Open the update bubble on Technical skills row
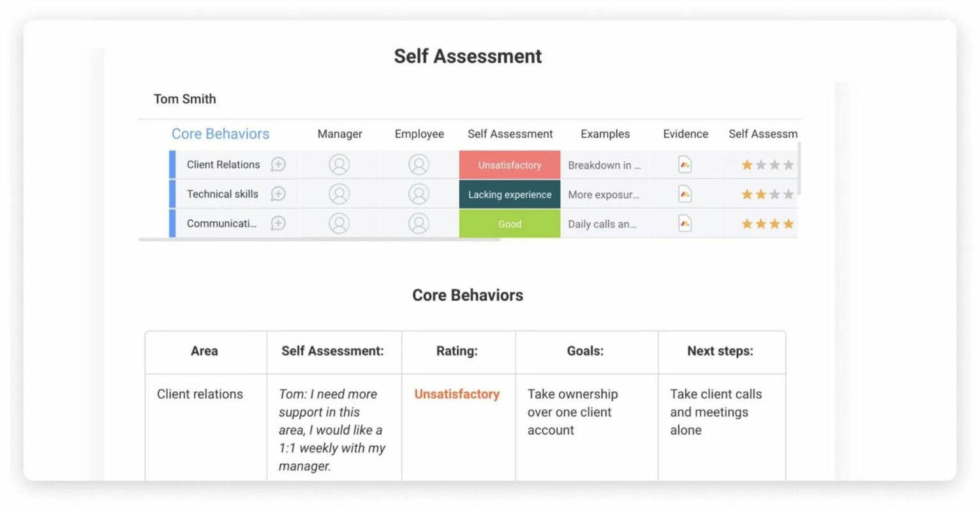This screenshot has height=508, width=980. (278, 194)
